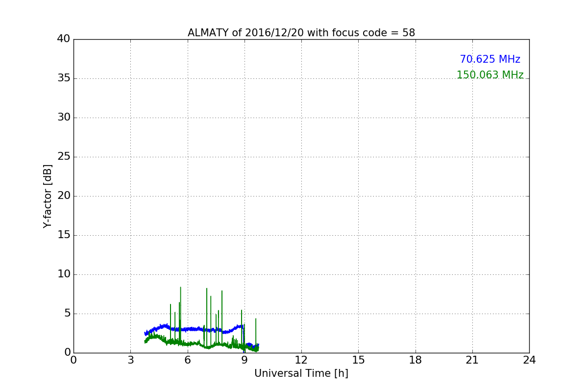Select the blue '70.625 MHz' legend label
588x392 pixels.
click(490, 59)
